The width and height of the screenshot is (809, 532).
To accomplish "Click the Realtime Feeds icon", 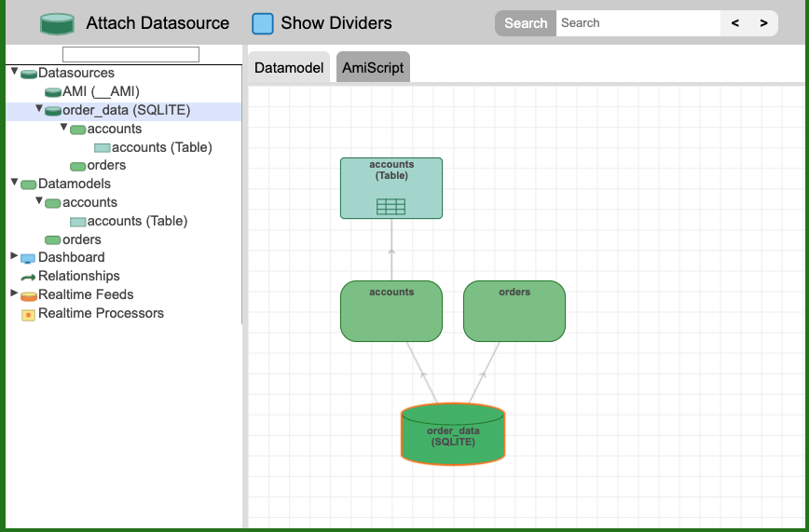I will click(28, 295).
